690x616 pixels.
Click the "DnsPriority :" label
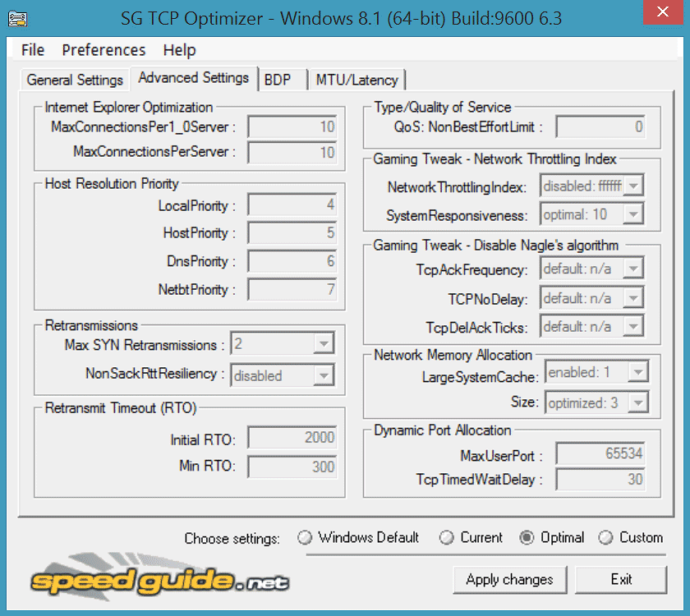(x=201, y=261)
